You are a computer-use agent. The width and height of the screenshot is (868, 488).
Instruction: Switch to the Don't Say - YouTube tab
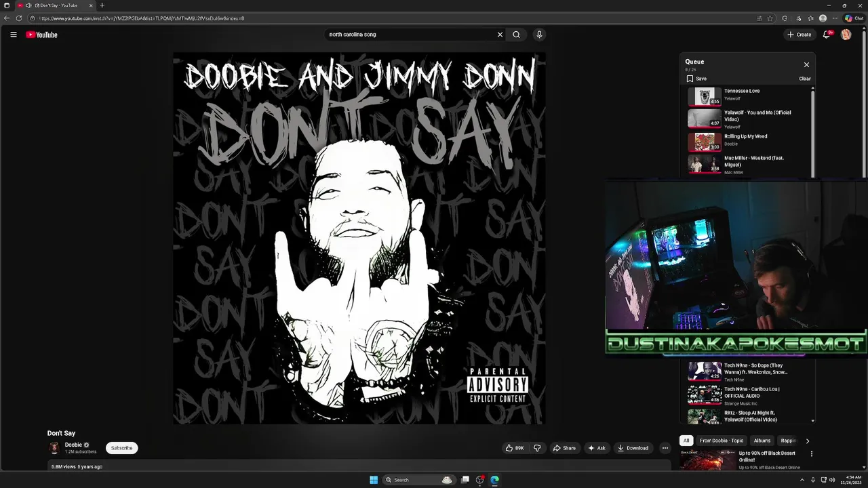54,5
